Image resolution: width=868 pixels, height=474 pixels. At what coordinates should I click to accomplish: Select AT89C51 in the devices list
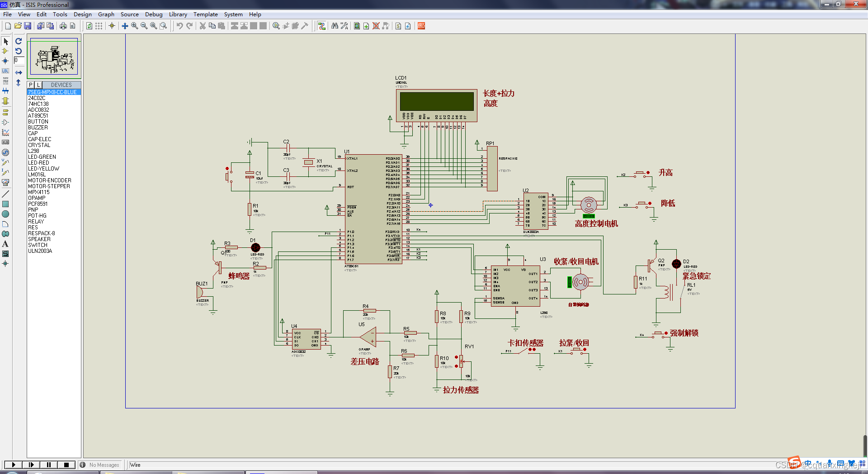(x=38, y=116)
